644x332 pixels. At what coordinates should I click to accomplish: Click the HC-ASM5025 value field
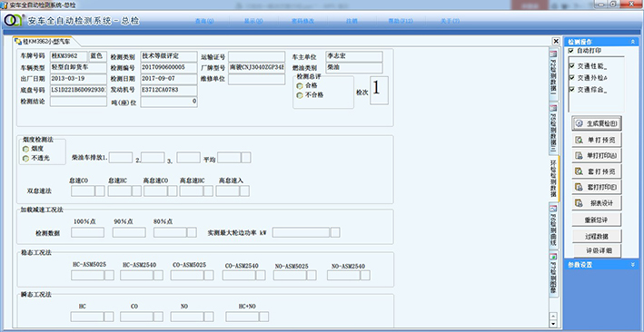coord(87,275)
